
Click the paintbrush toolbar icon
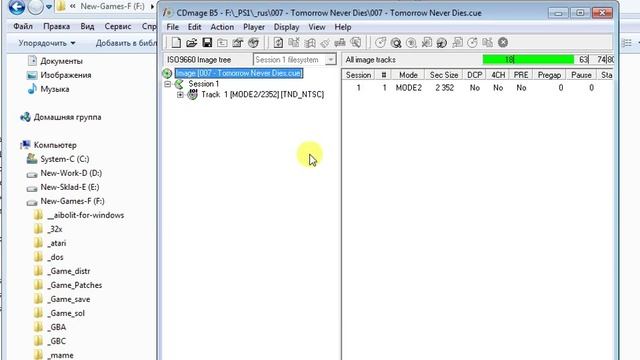[325, 42]
